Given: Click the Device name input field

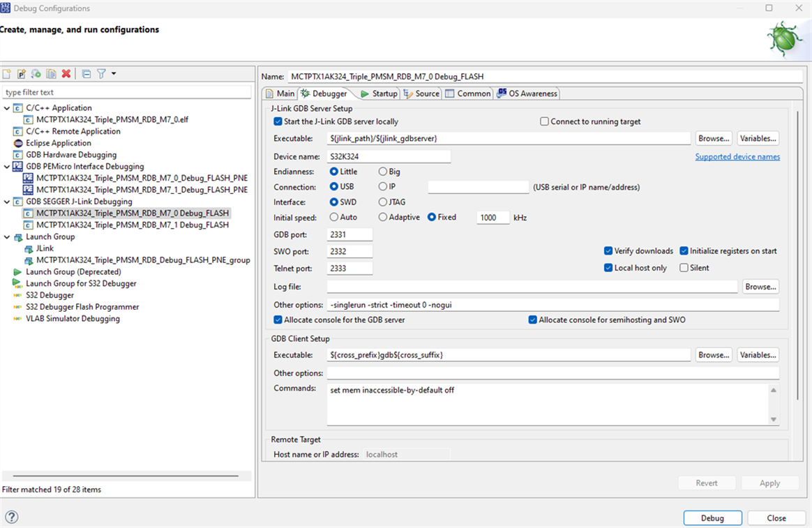Looking at the screenshot, I should [x=389, y=157].
